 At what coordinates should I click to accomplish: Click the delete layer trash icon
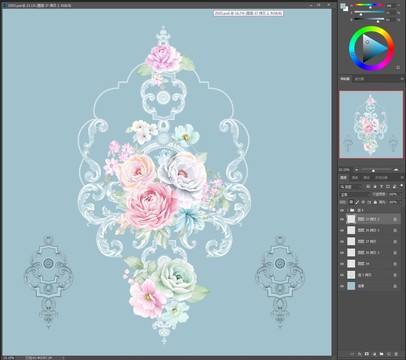[x=396, y=354]
